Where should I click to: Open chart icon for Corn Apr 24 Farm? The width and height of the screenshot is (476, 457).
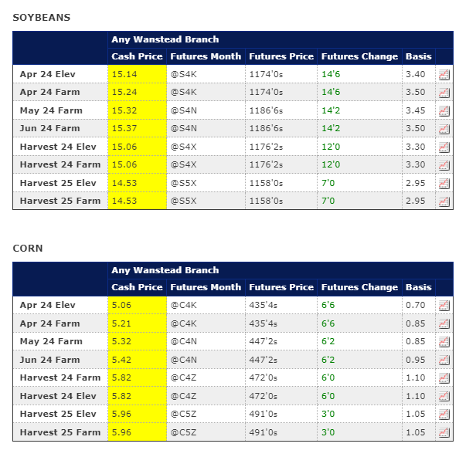pyautogui.click(x=444, y=324)
